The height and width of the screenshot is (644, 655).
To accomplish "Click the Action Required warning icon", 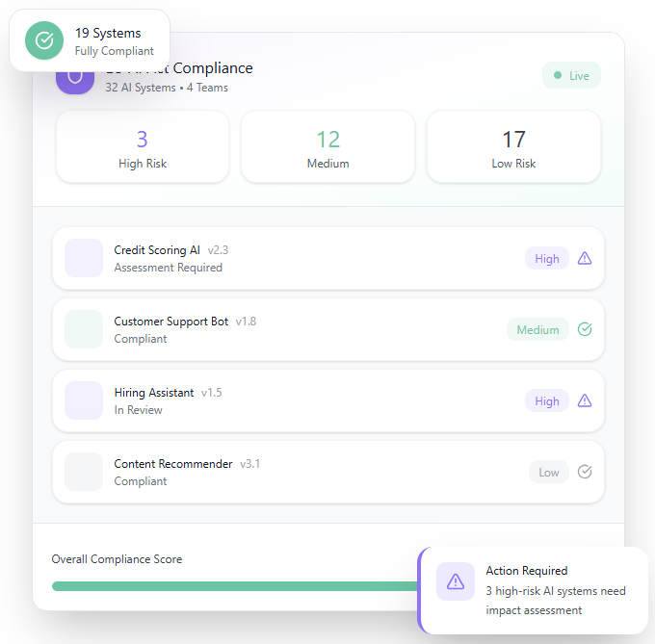I will (456, 581).
